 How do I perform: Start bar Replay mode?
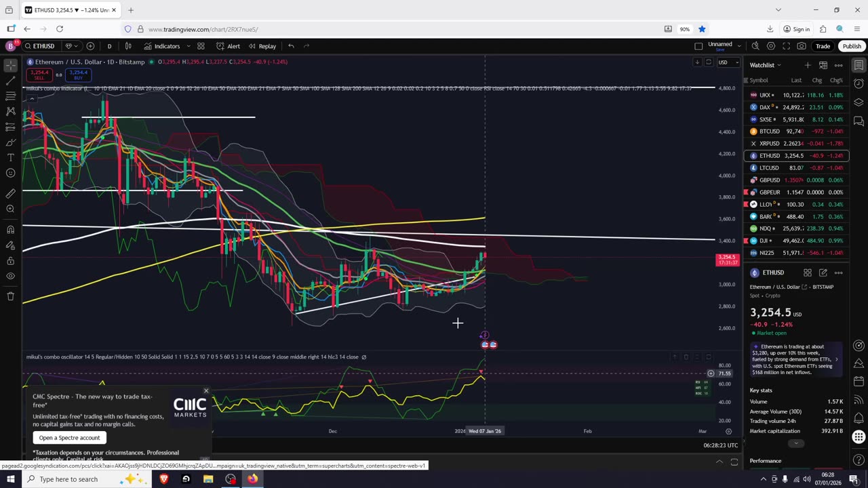[x=262, y=46]
